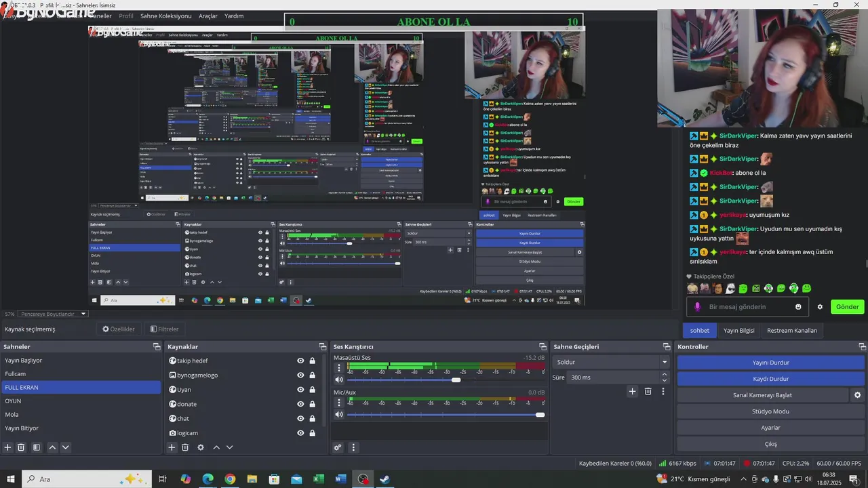868x488 pixels.
Task: Click Çıkış to exit OBS
Action: [x=770, y=444]
